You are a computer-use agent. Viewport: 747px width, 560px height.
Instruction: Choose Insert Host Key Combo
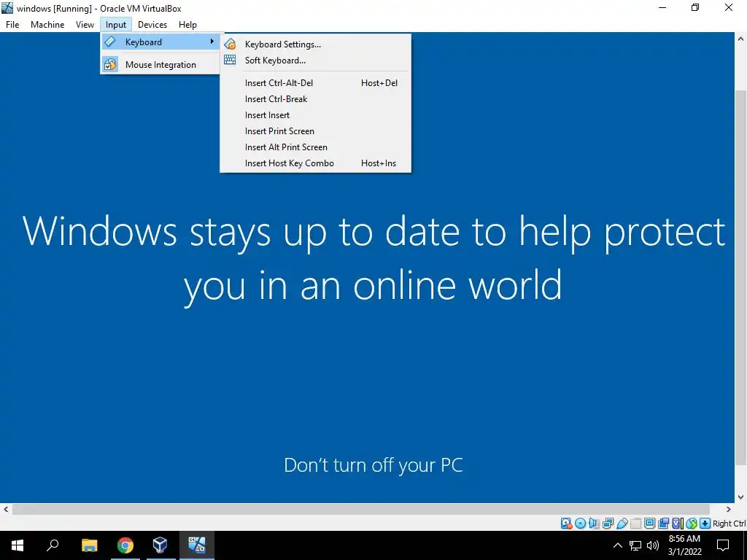pos(315,163)
